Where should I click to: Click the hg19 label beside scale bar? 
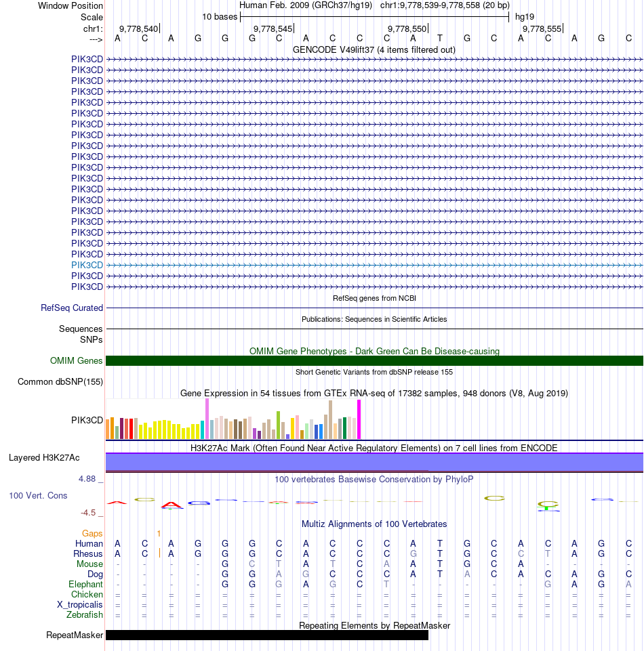pyautogui.click(x=524, y=17)
